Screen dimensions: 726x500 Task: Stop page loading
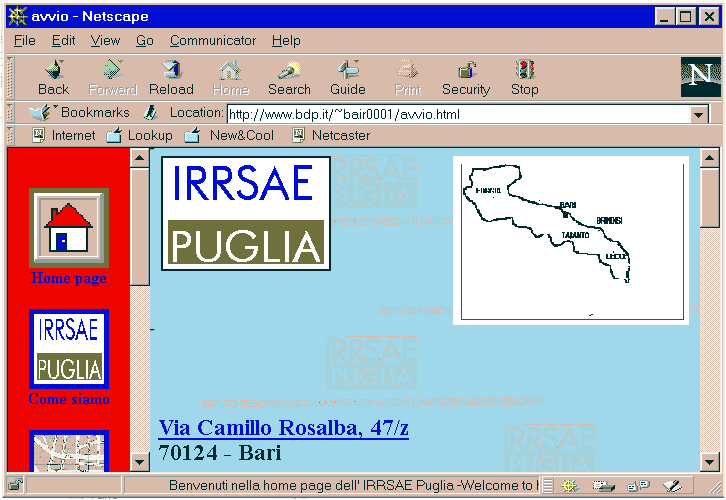[x=525, y=78]
